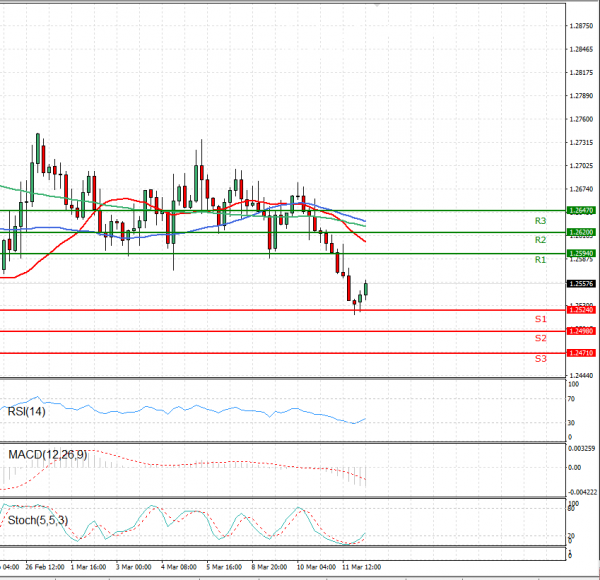Click the RSI 30 level value
Screen dimensions: 600x580
(x=571, y=423)
